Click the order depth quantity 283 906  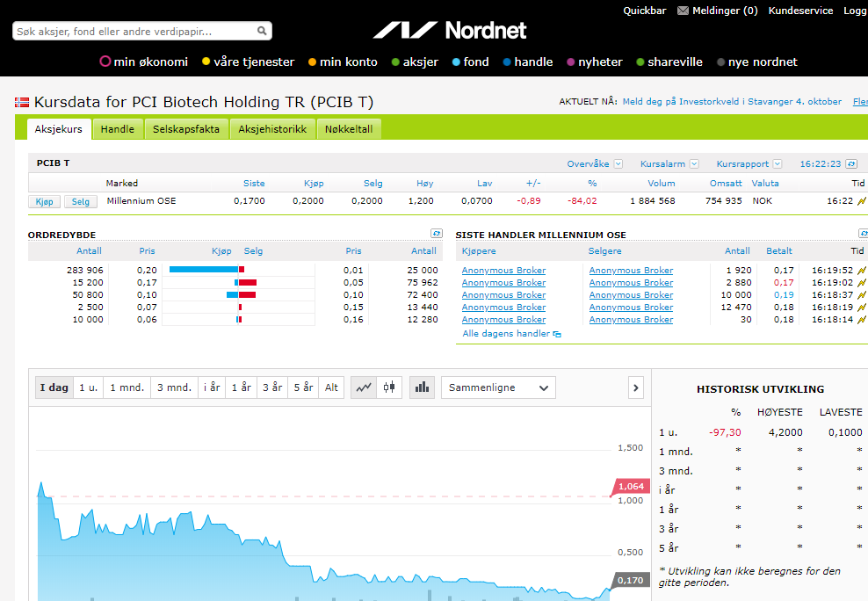tap(84, 270)
